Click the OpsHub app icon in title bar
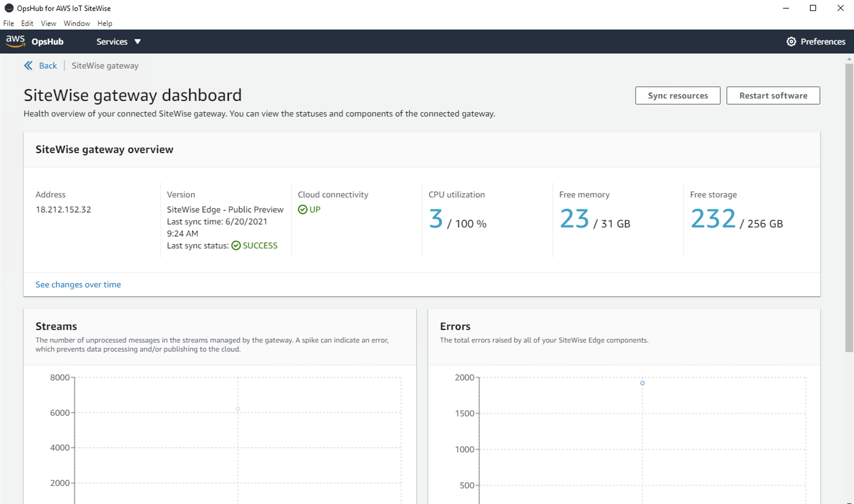 click(9, 8)
